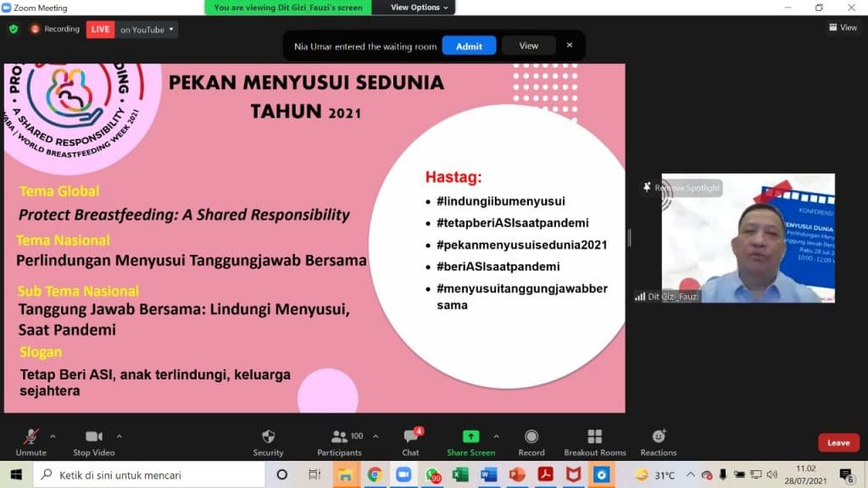Open Word from taskbar

click(x=489, y=474)
